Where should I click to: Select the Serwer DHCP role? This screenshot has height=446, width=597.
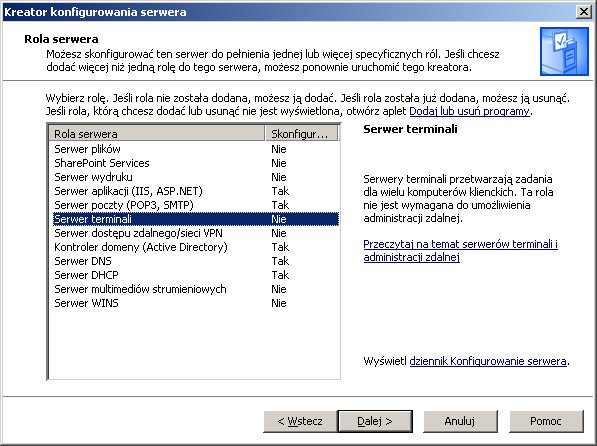tap(196, 275)
